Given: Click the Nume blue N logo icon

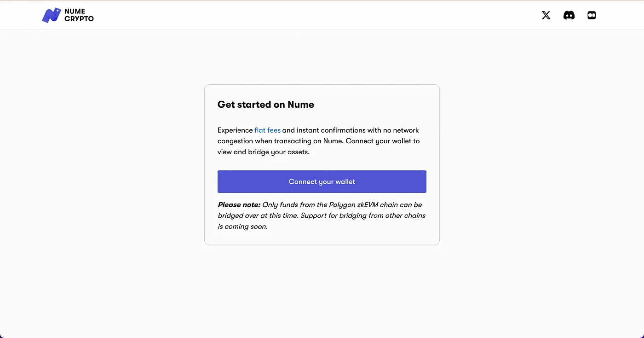Looking at the screenshot, I should (x=52, y=15).
